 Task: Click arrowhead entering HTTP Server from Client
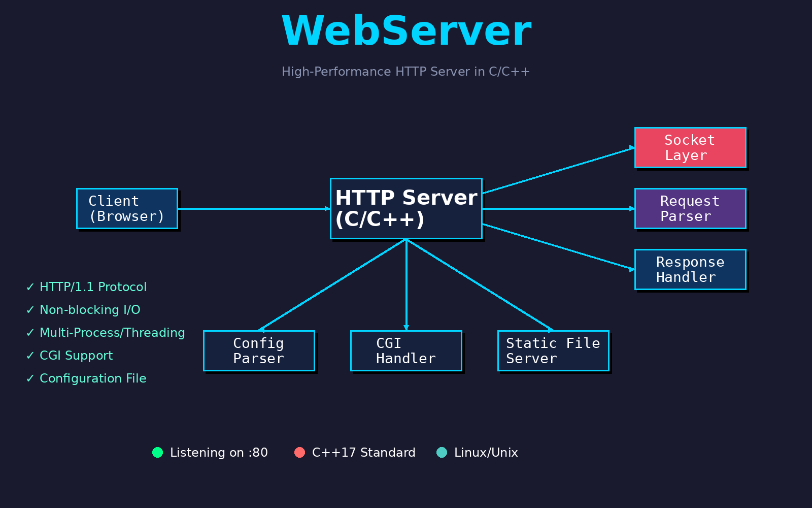click(327, 208)
